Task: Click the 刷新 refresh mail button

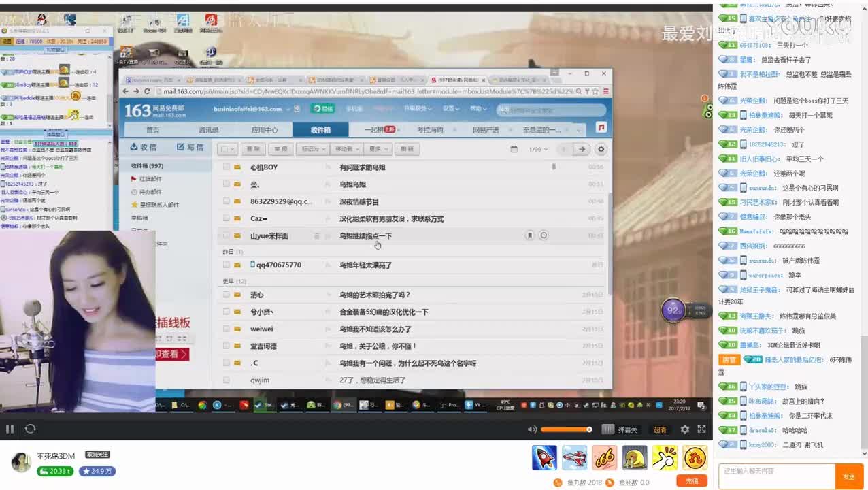Action: 407,149
